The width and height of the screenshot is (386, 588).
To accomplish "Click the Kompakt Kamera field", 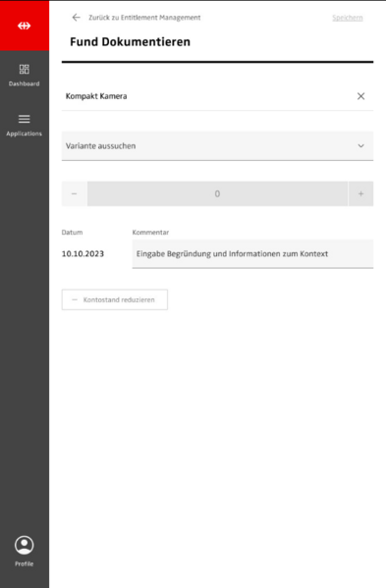I will click(217, 96).
